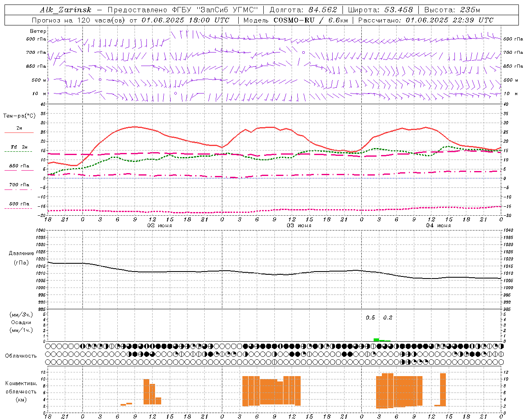
Task: Click the '(гПа)' pressure unit label
Action: tap(21, 263)
